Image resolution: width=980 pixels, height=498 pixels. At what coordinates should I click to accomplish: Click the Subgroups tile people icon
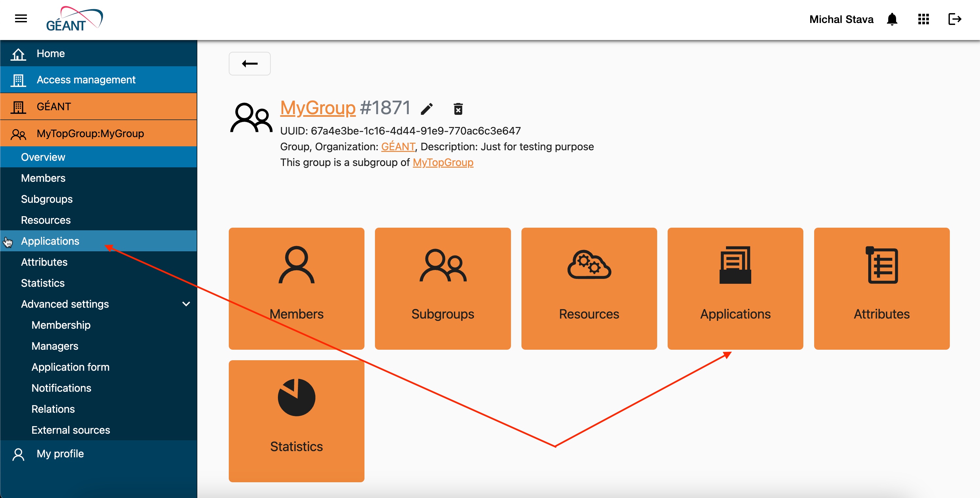(x=443, y=265)
